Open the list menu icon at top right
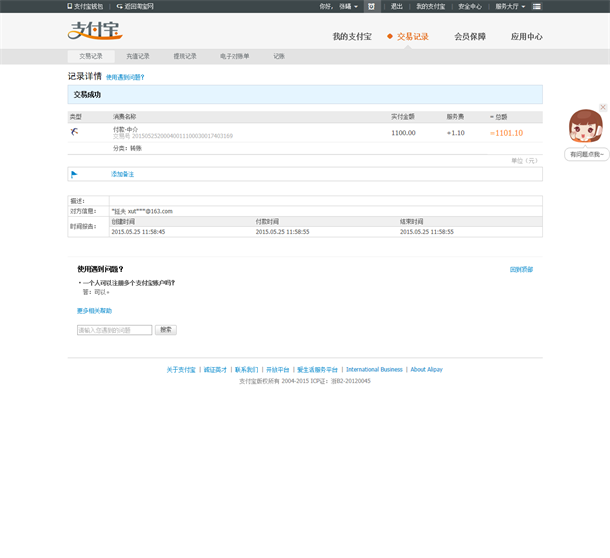Screen dimensions: 610x558 click(x=537, y=6)
